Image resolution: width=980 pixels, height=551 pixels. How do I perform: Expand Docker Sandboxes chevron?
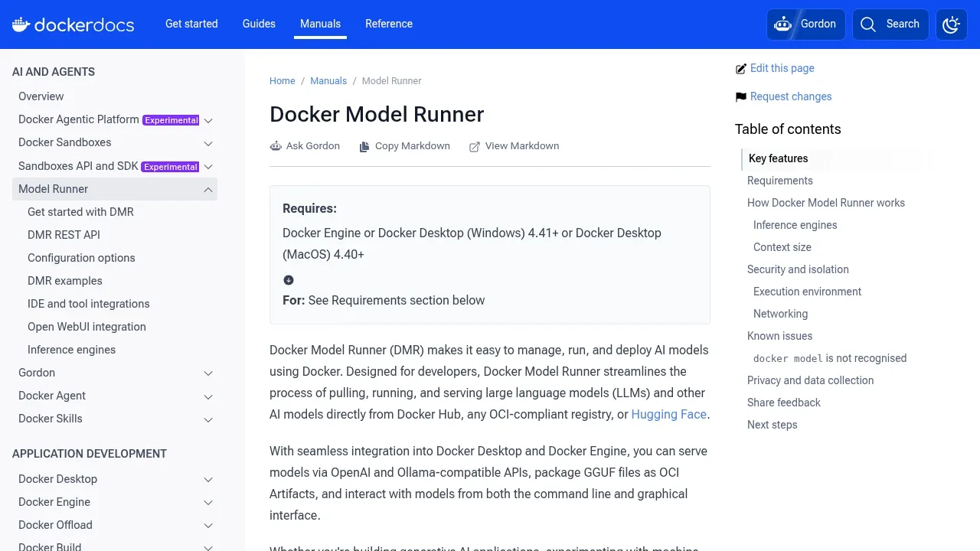click(x=208, y=143)
